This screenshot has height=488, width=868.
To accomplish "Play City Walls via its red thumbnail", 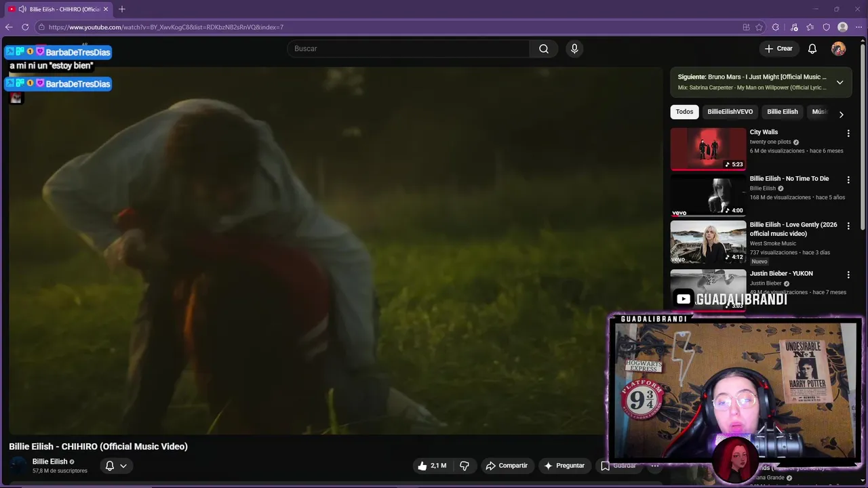I will point(708,149).
